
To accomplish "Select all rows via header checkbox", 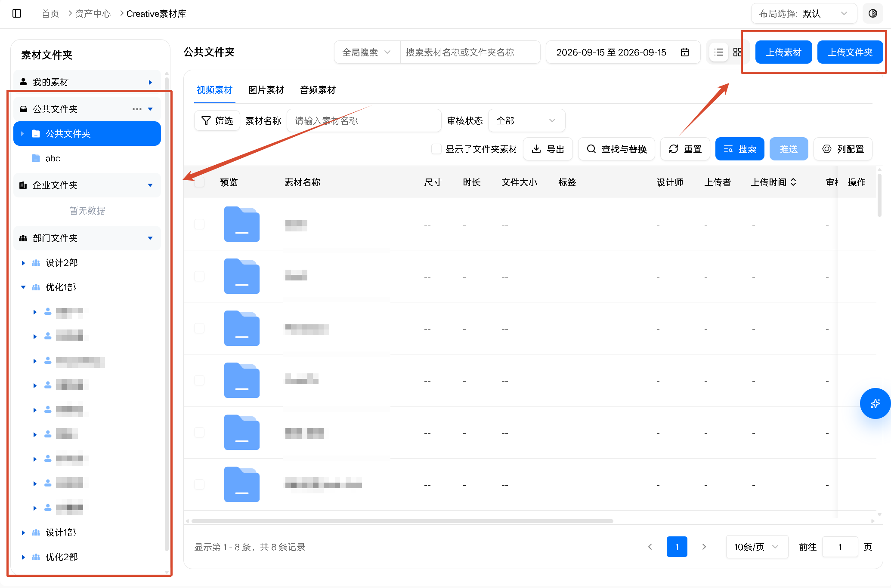I will click(x=199, y=182).
